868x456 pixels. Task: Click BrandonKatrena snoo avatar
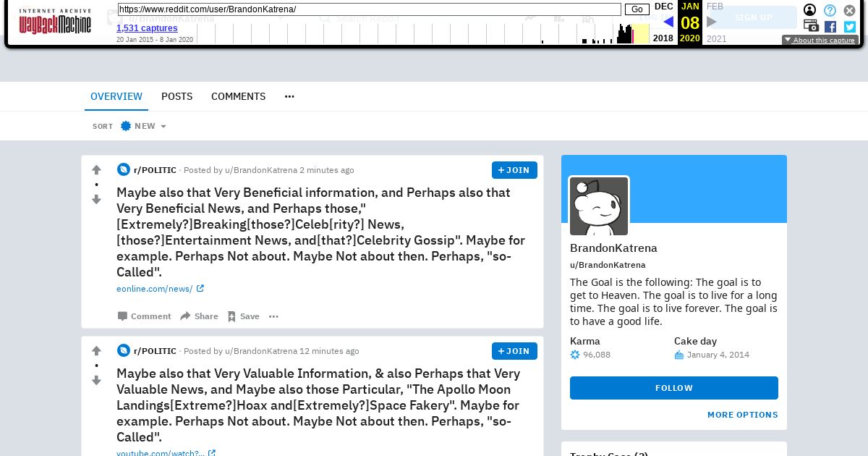pos(599,206)
